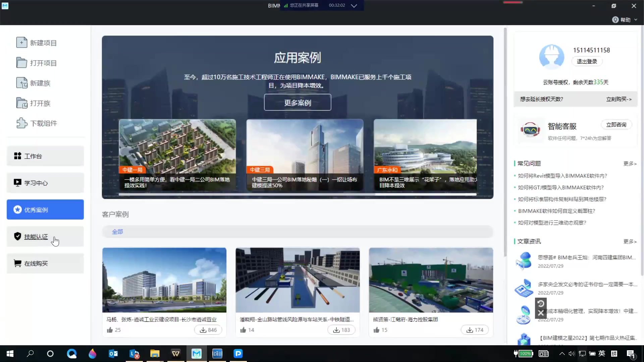Click the 新建项目 new project icon

coord(21,43)
